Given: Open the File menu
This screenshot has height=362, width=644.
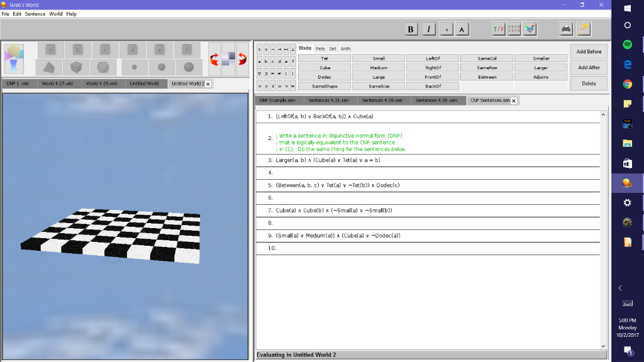Looking at the screenshot, I should coord(5,14).
